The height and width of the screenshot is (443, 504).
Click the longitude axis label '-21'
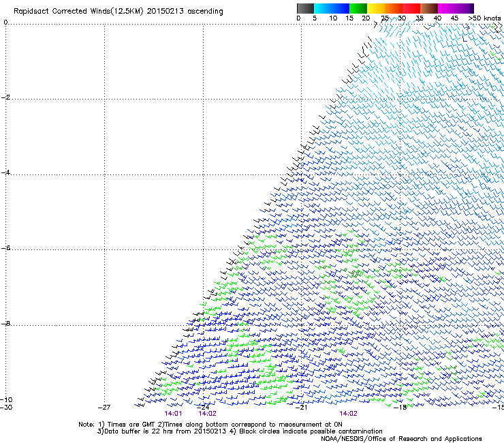[x=302, y=408]
